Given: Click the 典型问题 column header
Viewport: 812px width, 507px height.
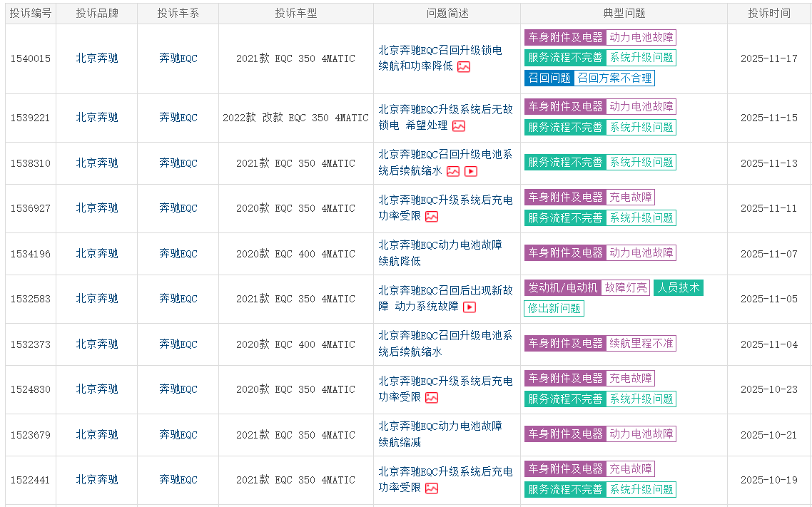Looking at the screenshot, I should [624, 13].
